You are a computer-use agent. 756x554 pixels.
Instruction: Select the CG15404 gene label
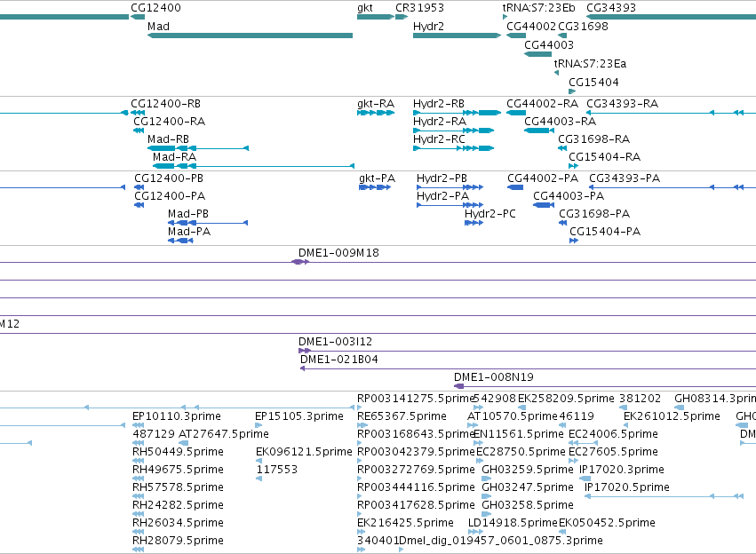point(593,83)
